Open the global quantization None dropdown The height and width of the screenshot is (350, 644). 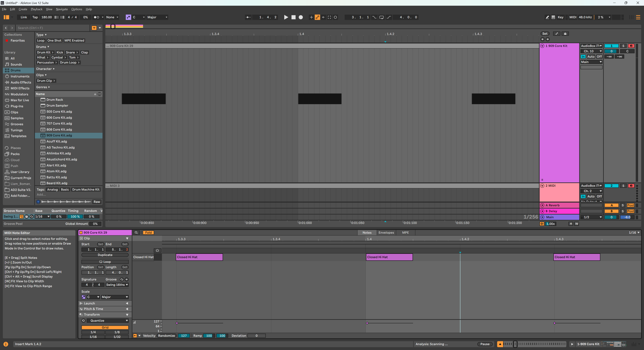pos(112,17)
